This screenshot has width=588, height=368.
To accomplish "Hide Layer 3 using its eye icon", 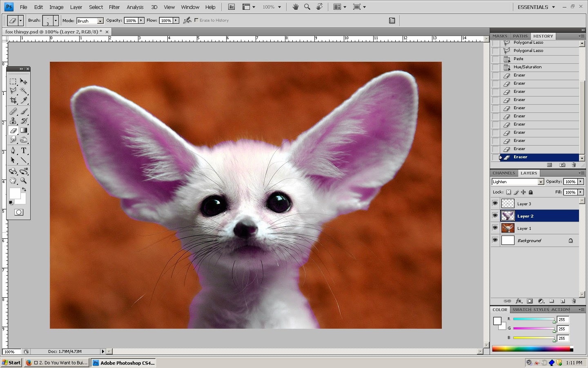I will click(x=495, y=203).
